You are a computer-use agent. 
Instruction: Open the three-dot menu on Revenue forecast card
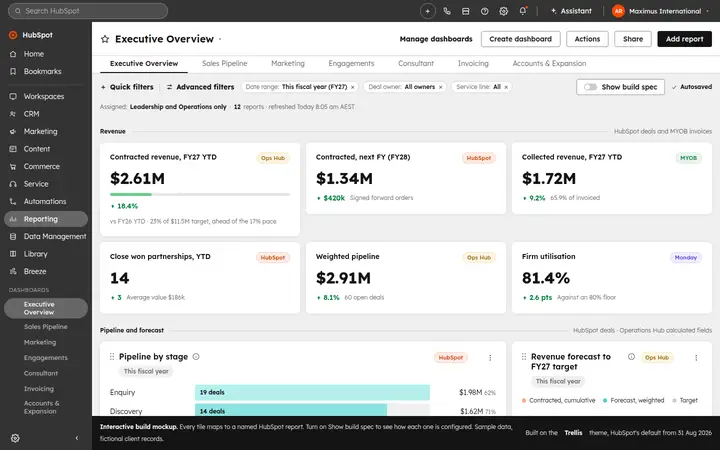[x=696, y=357]
